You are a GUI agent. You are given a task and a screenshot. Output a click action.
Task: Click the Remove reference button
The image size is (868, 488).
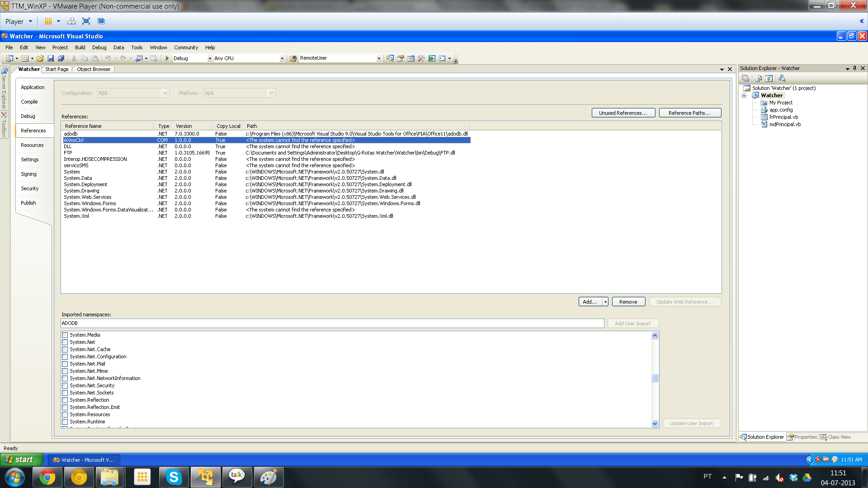tap(628, 302)
